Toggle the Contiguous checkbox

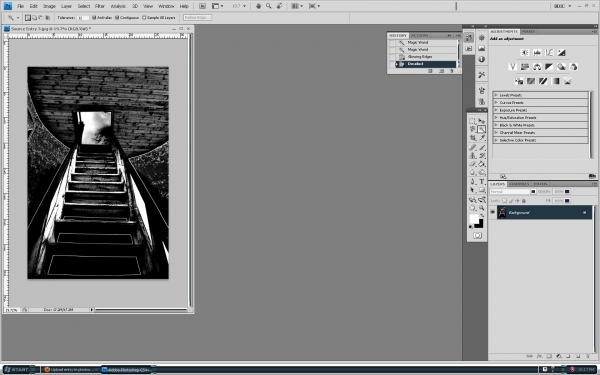(117, 18)
